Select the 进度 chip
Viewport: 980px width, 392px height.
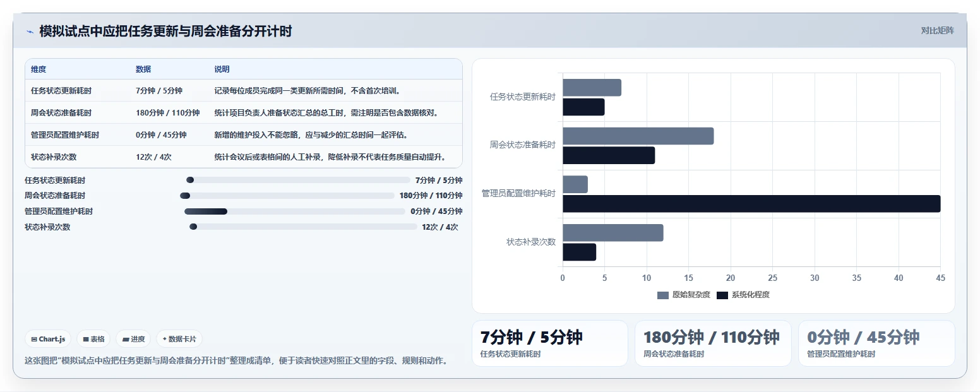click(x=133, y=339)
